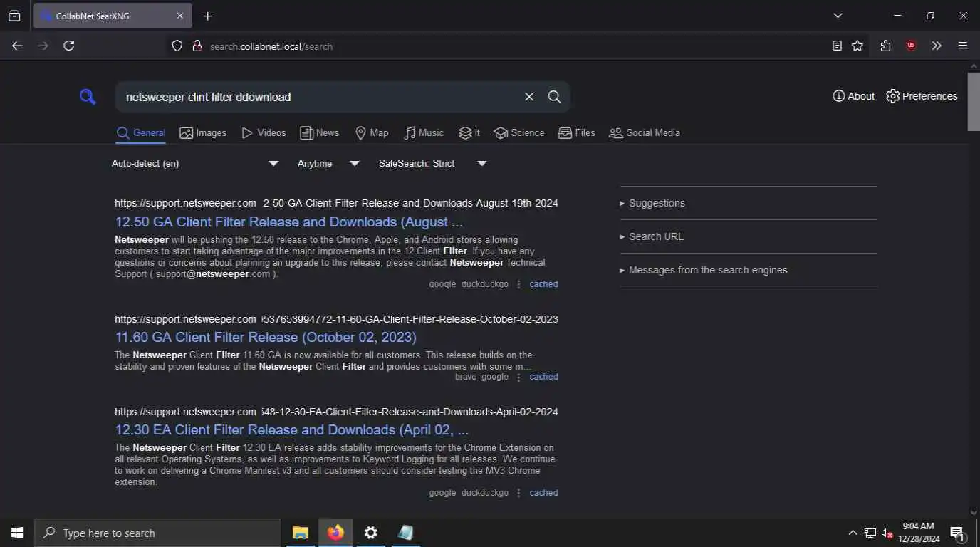
Task: Switch to the Videos category tab
Action: 264,133
